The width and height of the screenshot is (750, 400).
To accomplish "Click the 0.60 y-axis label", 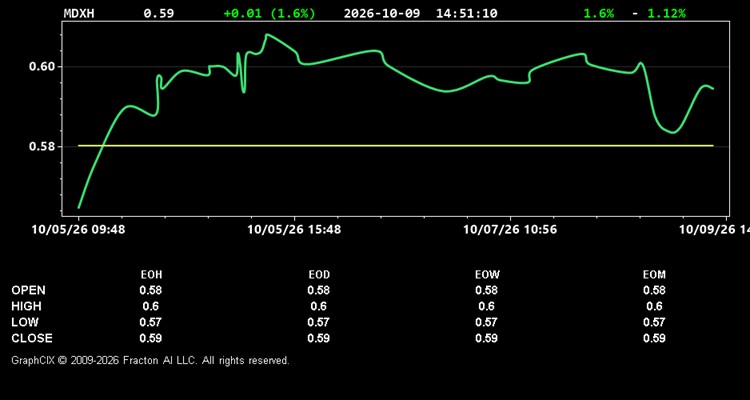I will pos(43,67).
